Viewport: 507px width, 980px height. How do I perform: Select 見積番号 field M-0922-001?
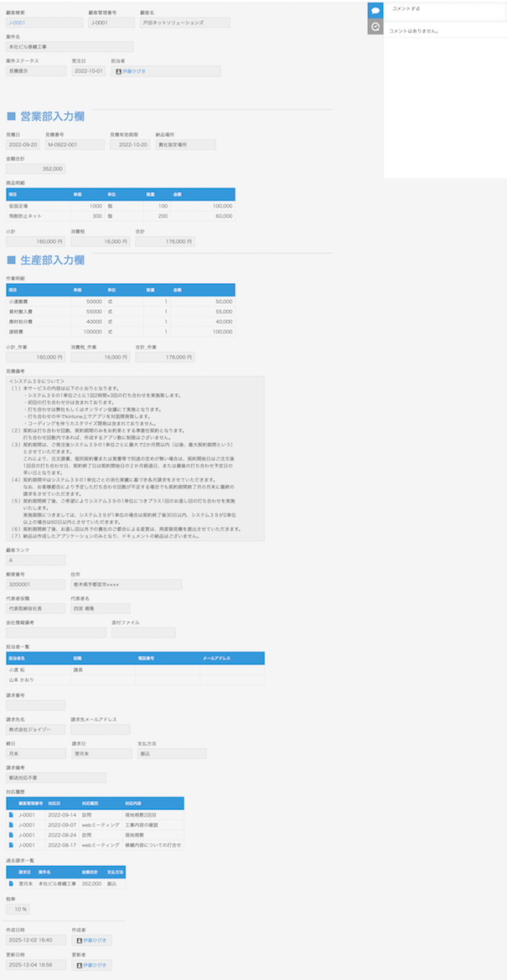coord(74,145)
